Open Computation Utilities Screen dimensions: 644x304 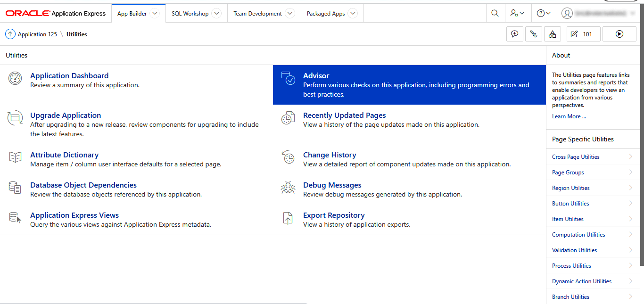(593, 235)
